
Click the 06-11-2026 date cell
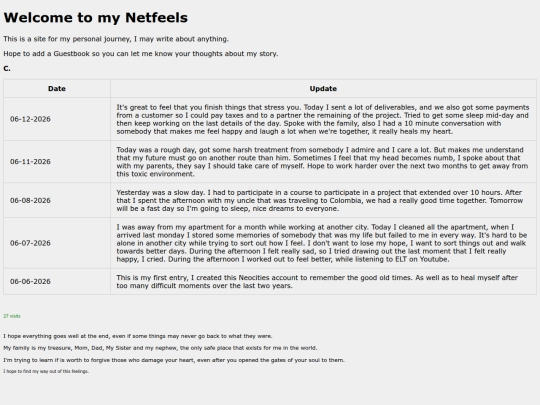click(57, 162)
